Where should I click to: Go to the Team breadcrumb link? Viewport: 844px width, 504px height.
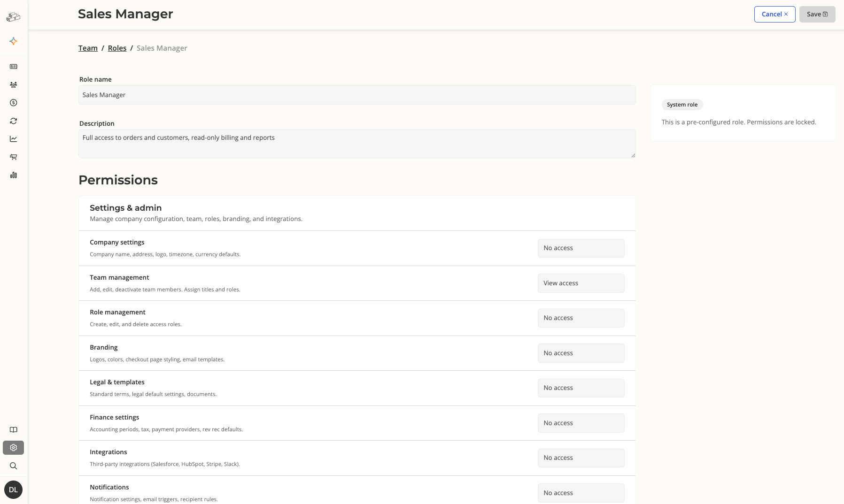pos(88,48)
